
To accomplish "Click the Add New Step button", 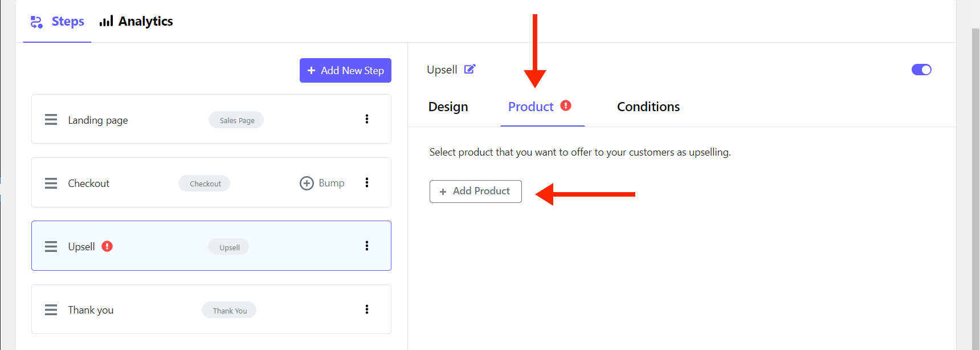I will [345, 70].
